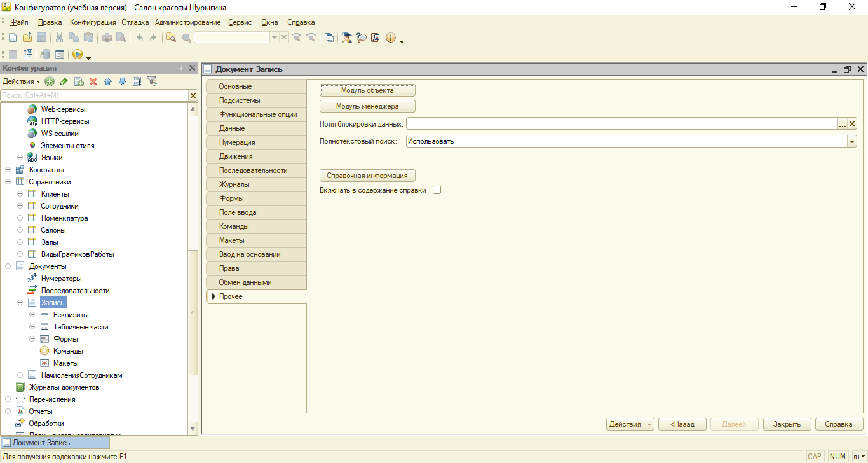Open the Конфигурация menu

coord(93,22)
